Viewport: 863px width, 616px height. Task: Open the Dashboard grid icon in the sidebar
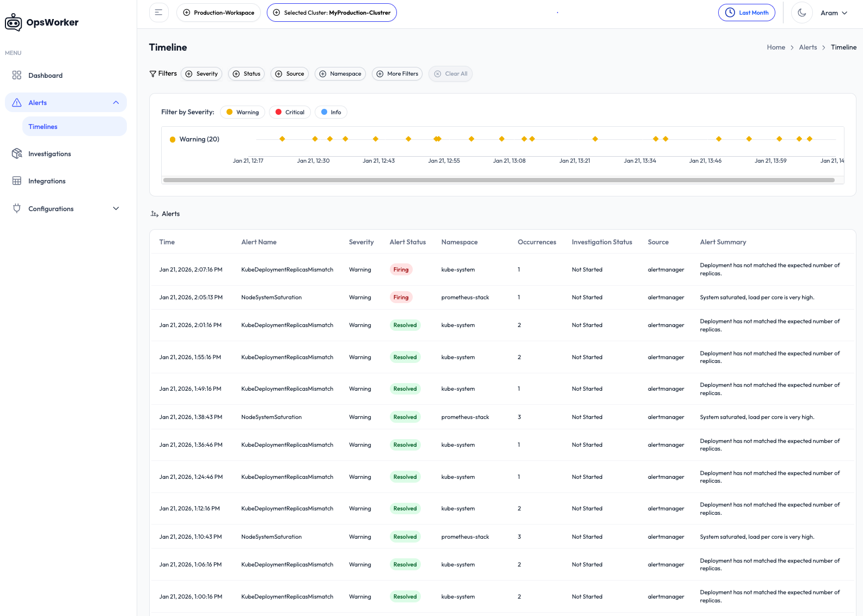tap(17, 75)
